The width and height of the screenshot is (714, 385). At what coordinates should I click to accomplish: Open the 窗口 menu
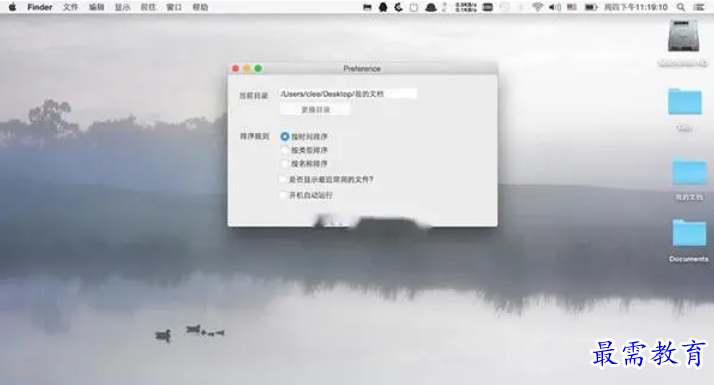[x=174, y=7]
